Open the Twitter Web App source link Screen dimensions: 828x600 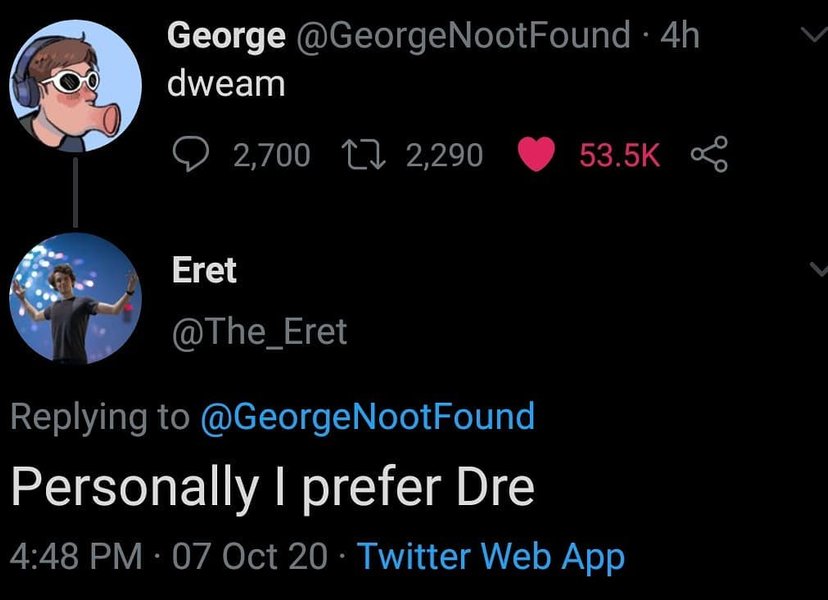(x=490, y=556)
